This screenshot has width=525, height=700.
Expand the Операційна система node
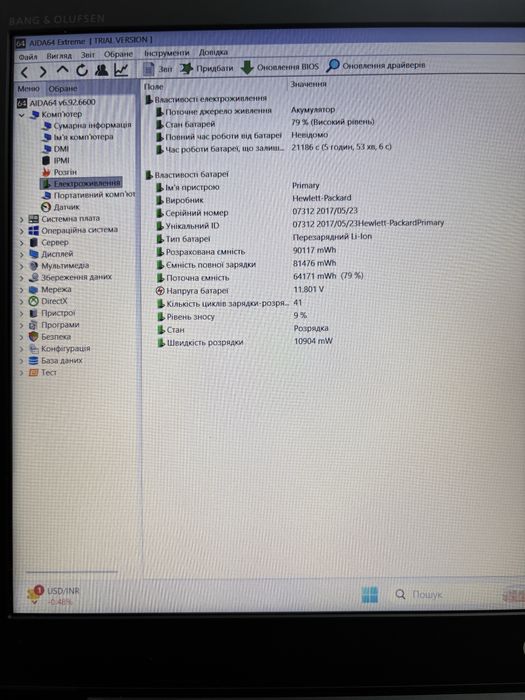point(21,231)
